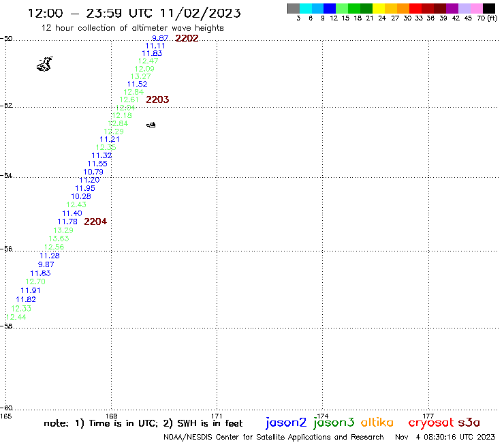Click the wave height value 12.56

(54, 247)
